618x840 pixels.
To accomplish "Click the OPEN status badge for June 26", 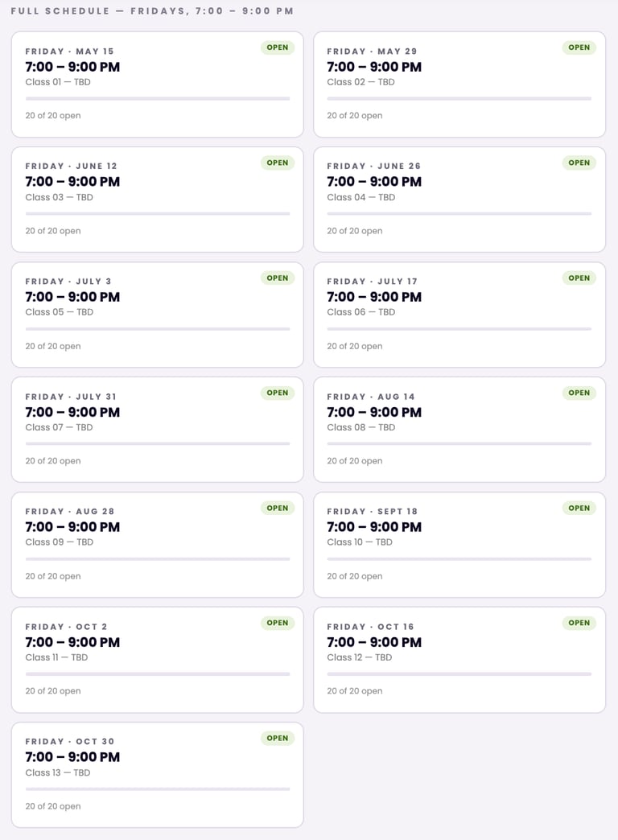I will [x=579, y=163].
